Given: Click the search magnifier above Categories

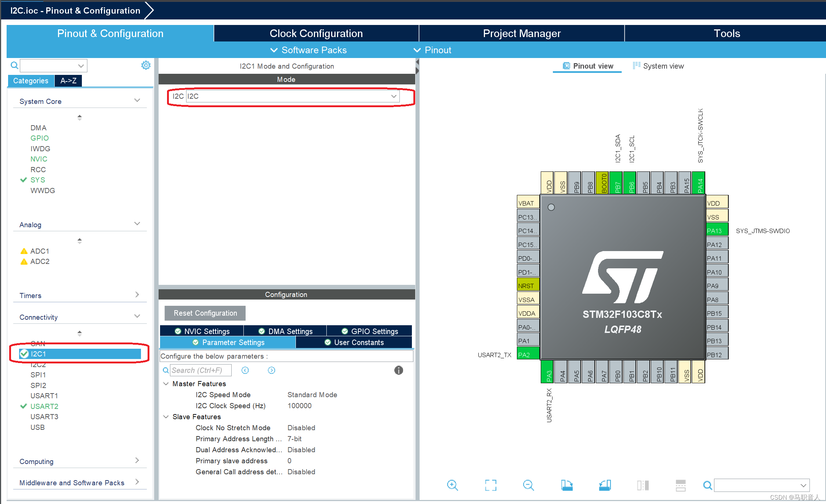Looking at the screenshot, I should [14, 65].
